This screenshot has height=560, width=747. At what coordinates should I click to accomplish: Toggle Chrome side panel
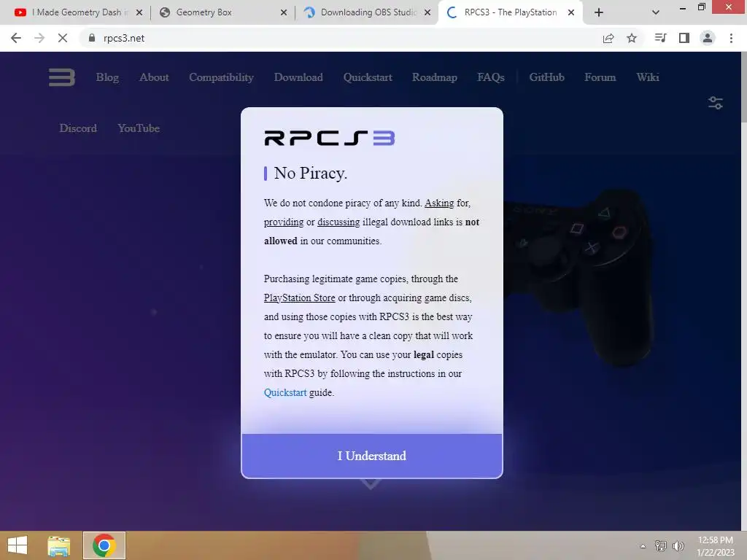point(684,38)
